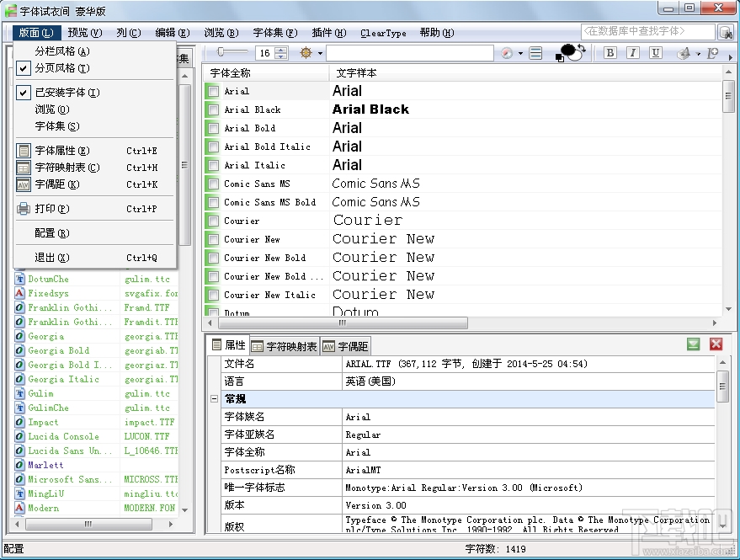The width and height of the screenshot is (740, 560).
Task: Open the 字体集 menu in menu bar
Action: (x=275, y=33)
